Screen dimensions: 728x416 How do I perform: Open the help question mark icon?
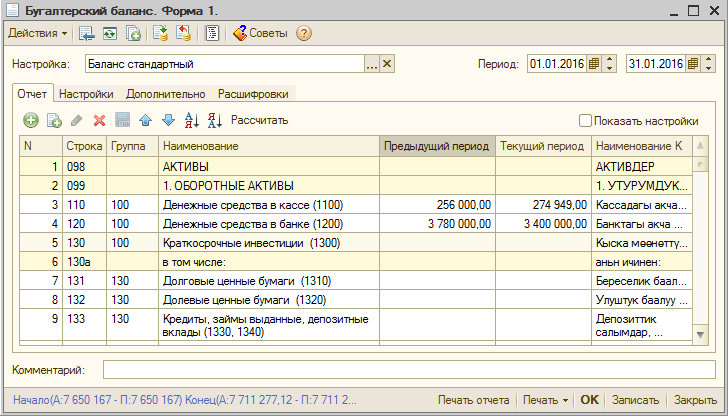pyautogui.click(x=304, y=33)
